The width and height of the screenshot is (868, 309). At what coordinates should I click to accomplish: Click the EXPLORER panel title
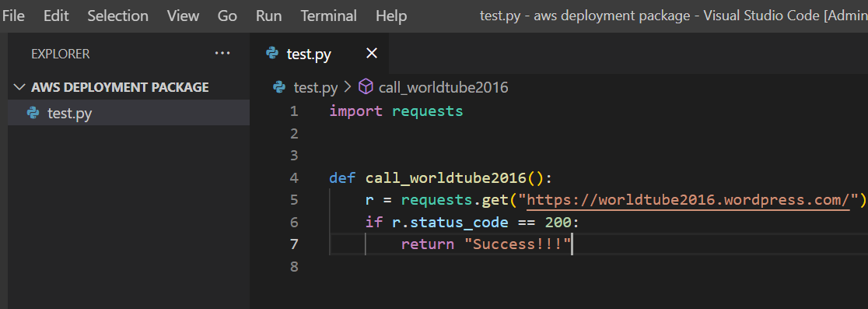click(61, 54)
